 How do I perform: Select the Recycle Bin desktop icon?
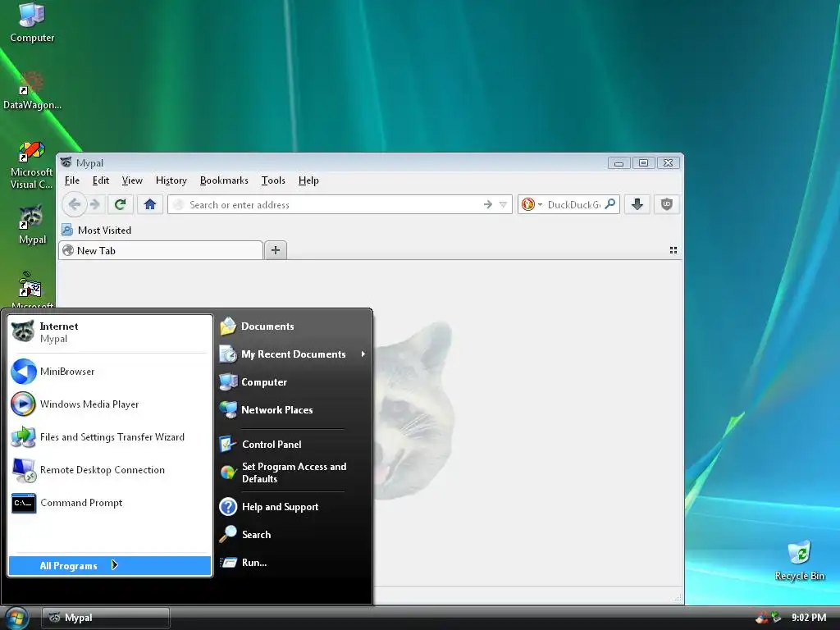point(800,561)
